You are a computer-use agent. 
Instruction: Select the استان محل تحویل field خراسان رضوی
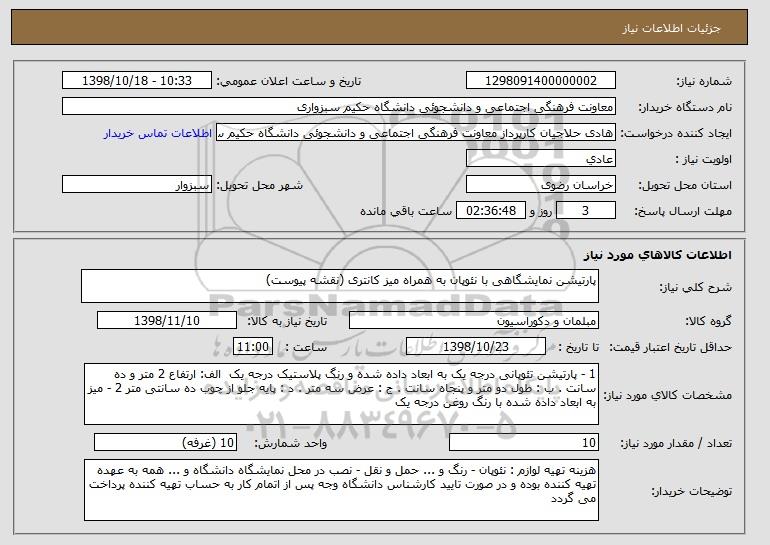tap(541, 185)
